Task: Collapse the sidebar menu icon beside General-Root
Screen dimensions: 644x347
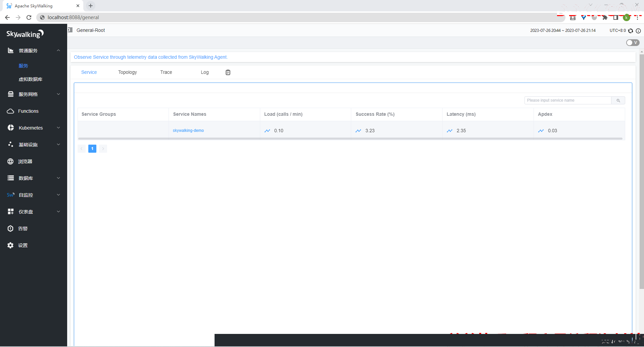Action: (70, 30)
